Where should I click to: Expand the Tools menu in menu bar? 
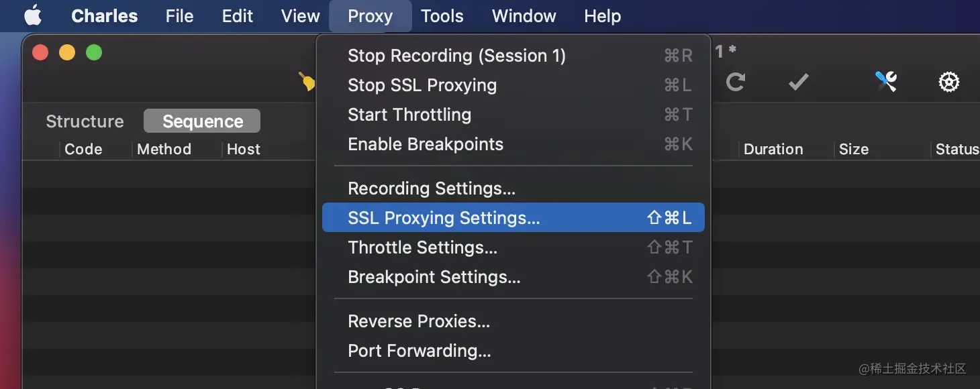click(x=442, y=16)
